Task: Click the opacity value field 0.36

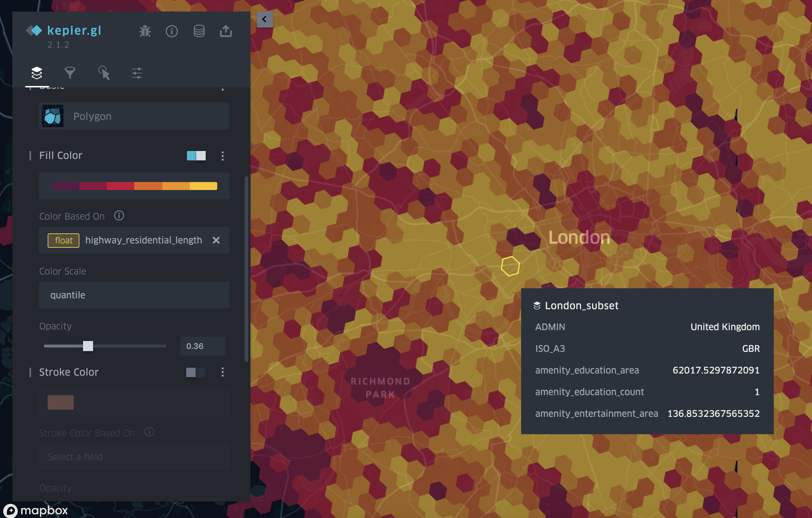Action: point(202,346)
